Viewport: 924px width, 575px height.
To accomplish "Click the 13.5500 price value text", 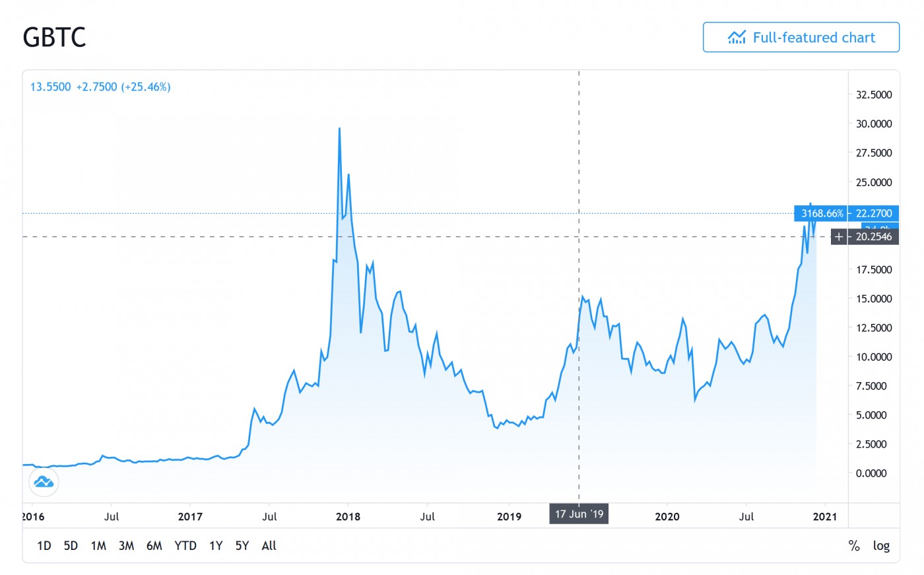I will (50, 86).
